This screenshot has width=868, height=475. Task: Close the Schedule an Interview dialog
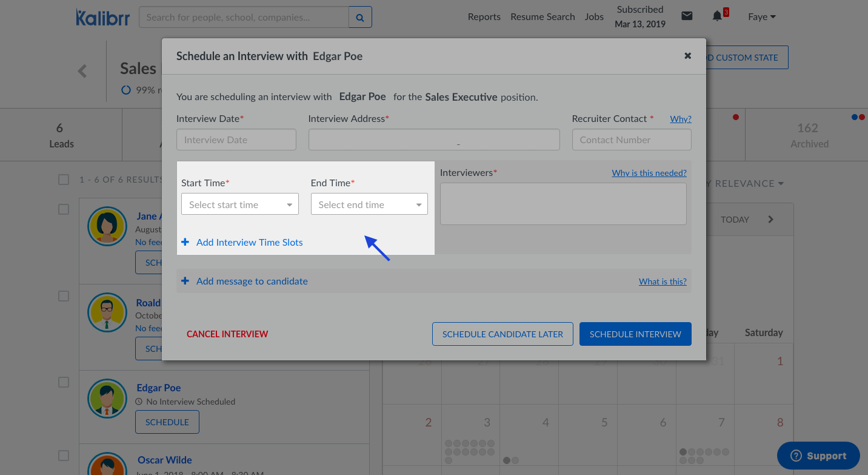[687, 56]
